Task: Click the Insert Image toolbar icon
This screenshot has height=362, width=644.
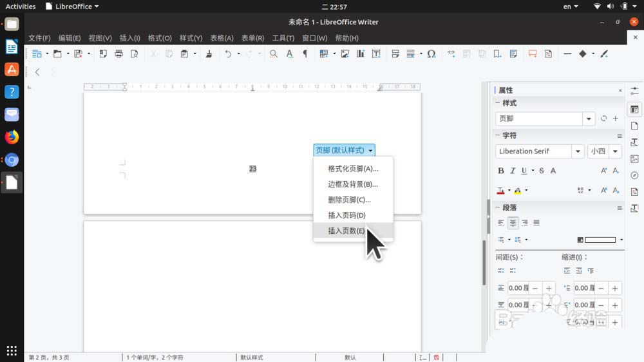Action: pyautogui.click(x=345, y=54)
